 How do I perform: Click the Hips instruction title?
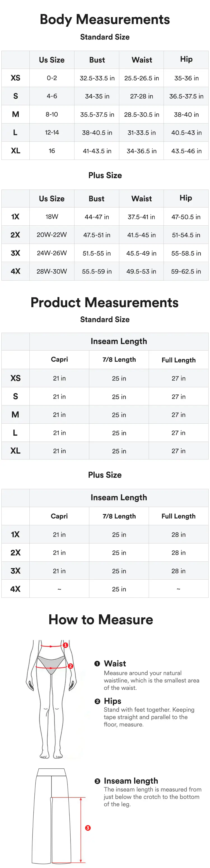coord(113,701)
